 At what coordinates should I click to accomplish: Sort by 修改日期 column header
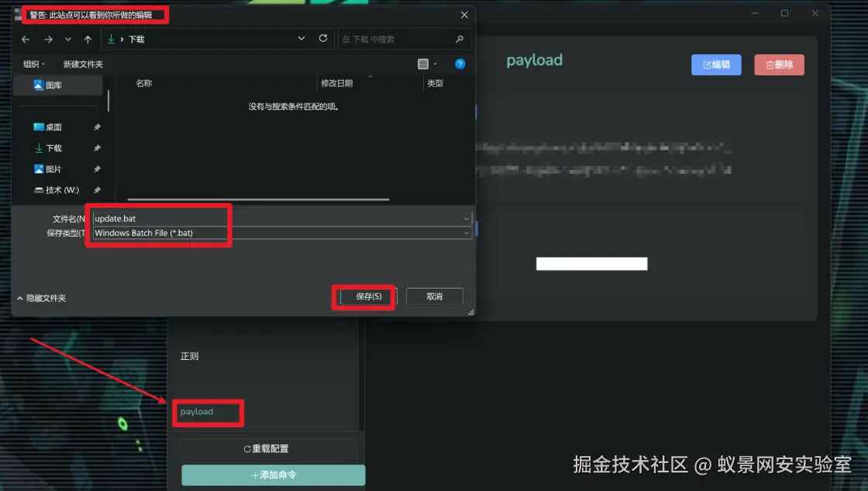pyautogui.click(x=336, y=84)
